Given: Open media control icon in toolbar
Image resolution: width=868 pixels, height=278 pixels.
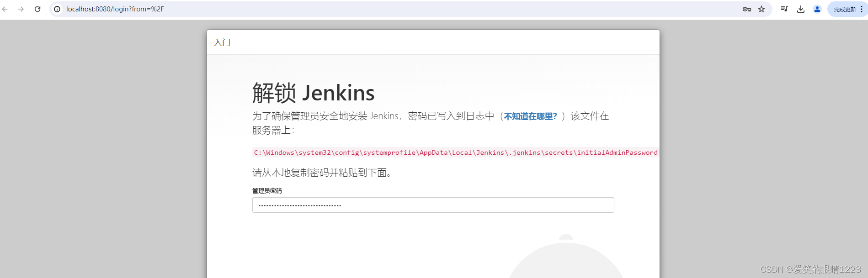Looking at the screenshot, I should click(784, 9).
